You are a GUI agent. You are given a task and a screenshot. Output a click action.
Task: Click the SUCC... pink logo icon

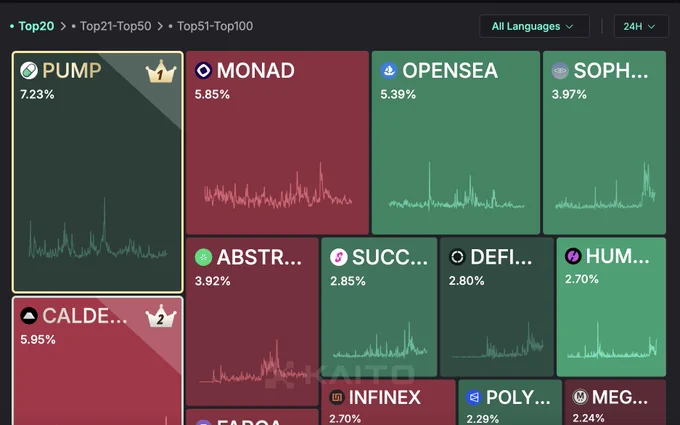339,257
